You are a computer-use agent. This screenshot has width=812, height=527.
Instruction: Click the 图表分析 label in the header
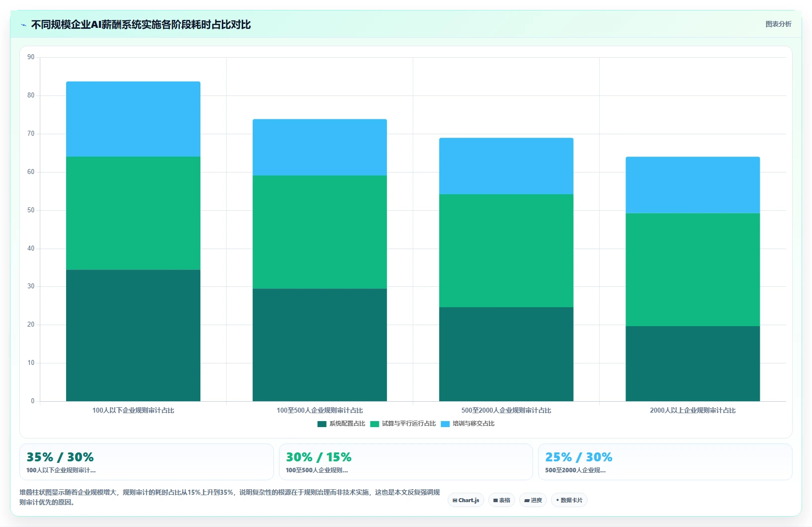pyautogui.click(x=778, y=24)
